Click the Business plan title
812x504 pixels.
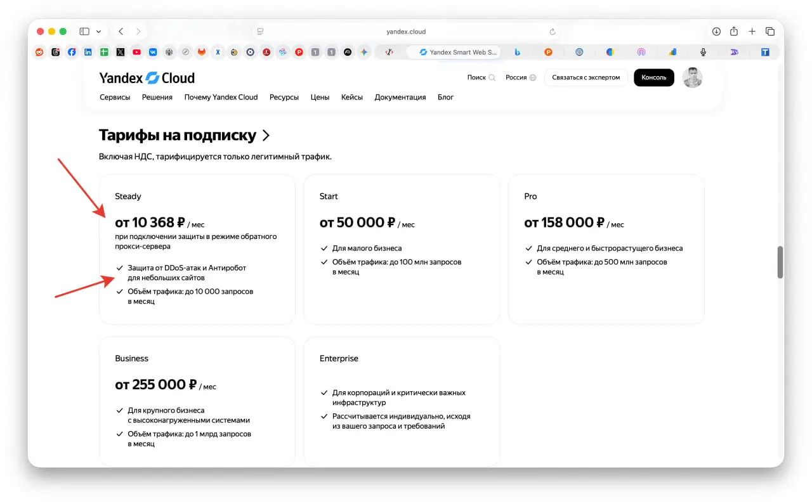pyautogui.click(x=131, y=358)
